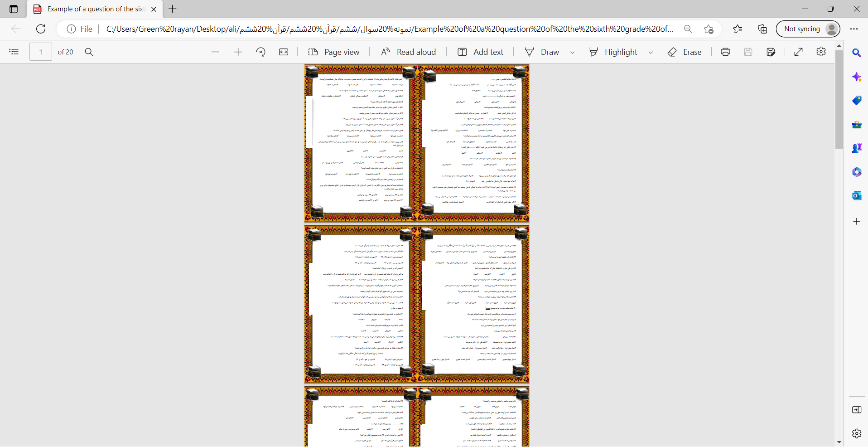Viewport: 868px width, 447px height.
Task: Open Microsoft 365 in sidebar
Action: [x=856, y=172]
